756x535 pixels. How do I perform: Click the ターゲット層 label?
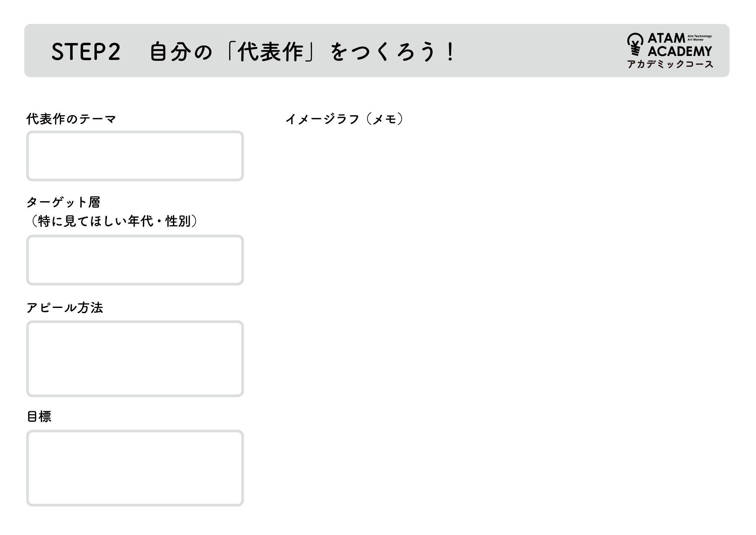(x=63, y=202)
